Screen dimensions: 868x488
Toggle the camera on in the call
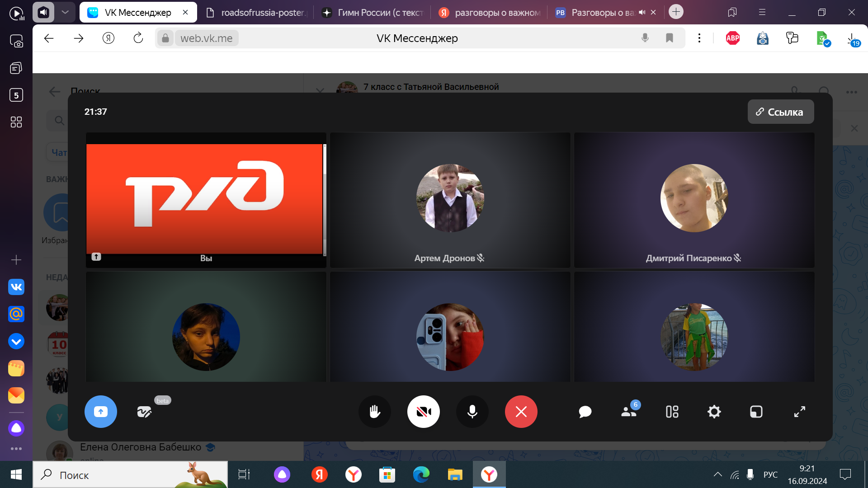point(424,412)
